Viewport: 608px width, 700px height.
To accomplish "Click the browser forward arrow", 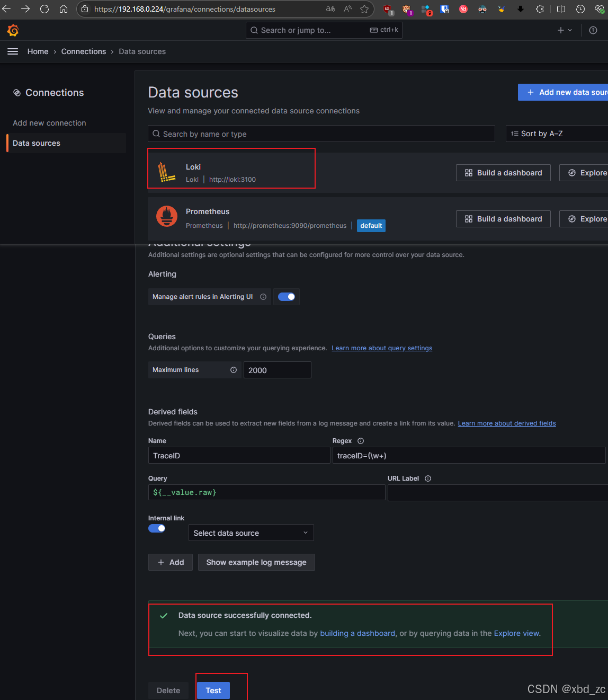I will tap(25, 9).
